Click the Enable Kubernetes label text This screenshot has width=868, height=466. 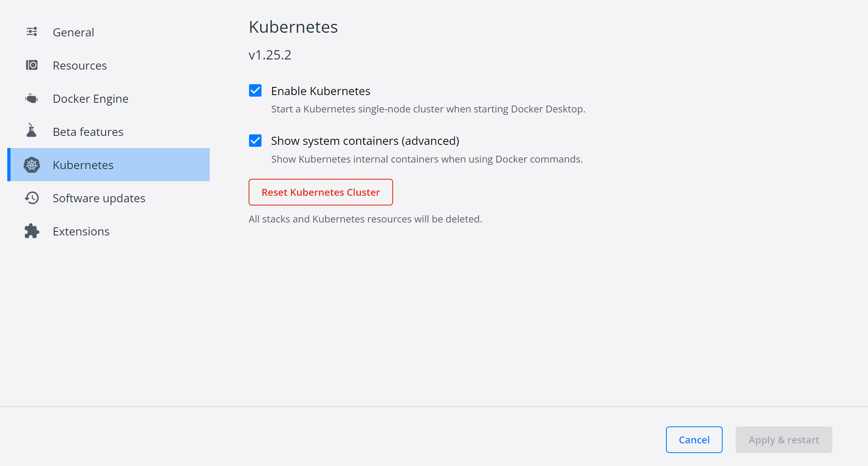321,91
